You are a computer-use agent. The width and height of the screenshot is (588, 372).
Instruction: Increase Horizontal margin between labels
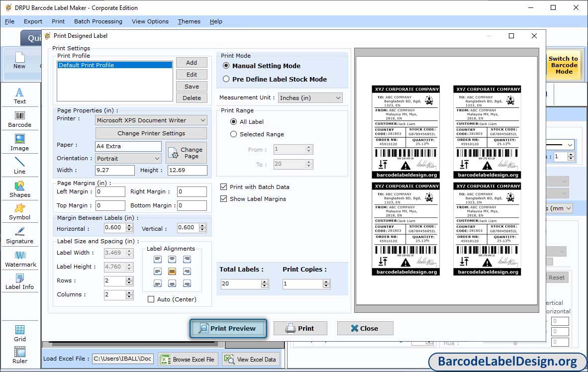(129, 225)
